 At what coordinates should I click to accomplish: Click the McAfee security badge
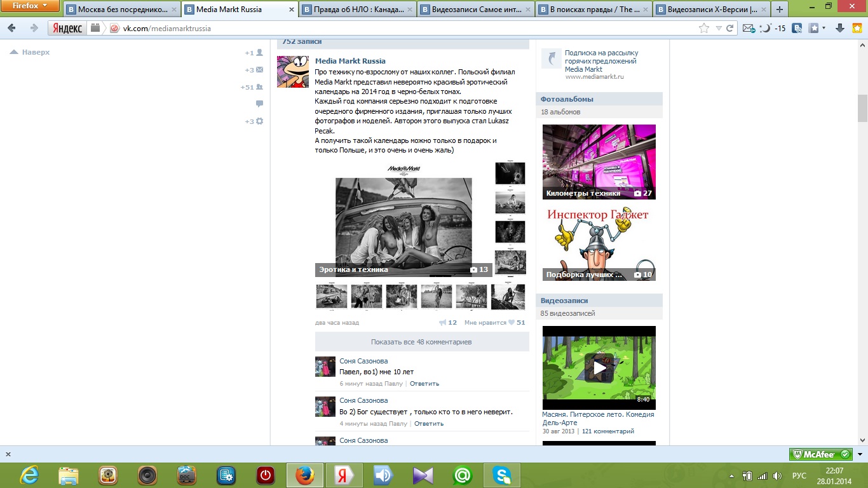pyautogui.click(x=821, y=454)
